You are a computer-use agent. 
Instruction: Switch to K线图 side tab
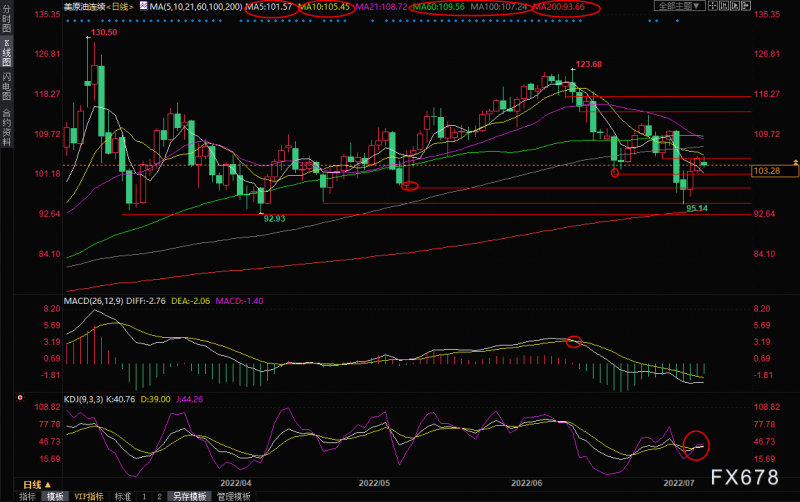tap(7, 52)
